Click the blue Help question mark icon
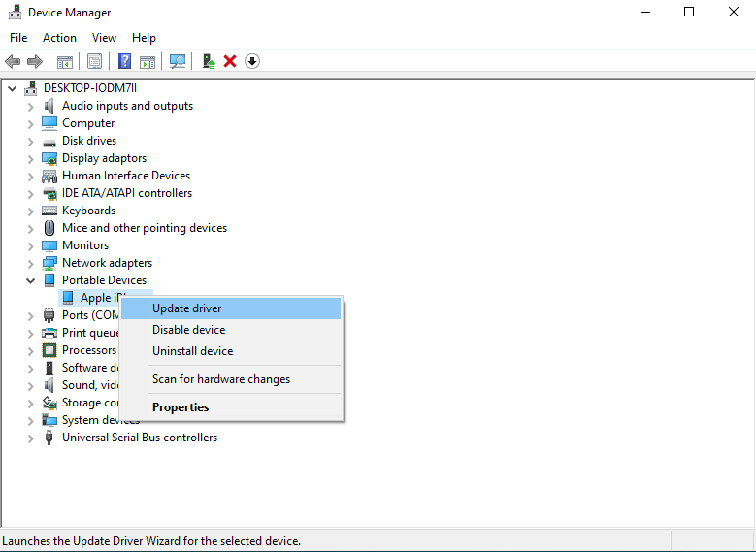Image resolution: width=756 pixels, height=552 pixels. [x=124, y=61]
